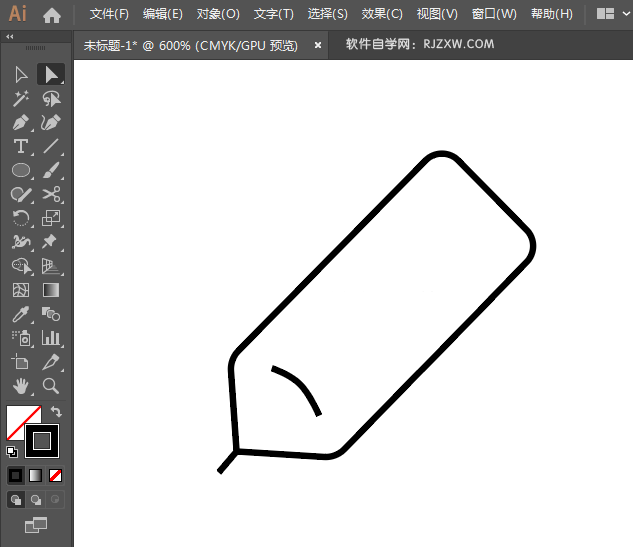This screenshot has height=547, width=633.
Task: Activate the Zoom magnifier tool
Action: pyautogui.click(x=51, y=386)
